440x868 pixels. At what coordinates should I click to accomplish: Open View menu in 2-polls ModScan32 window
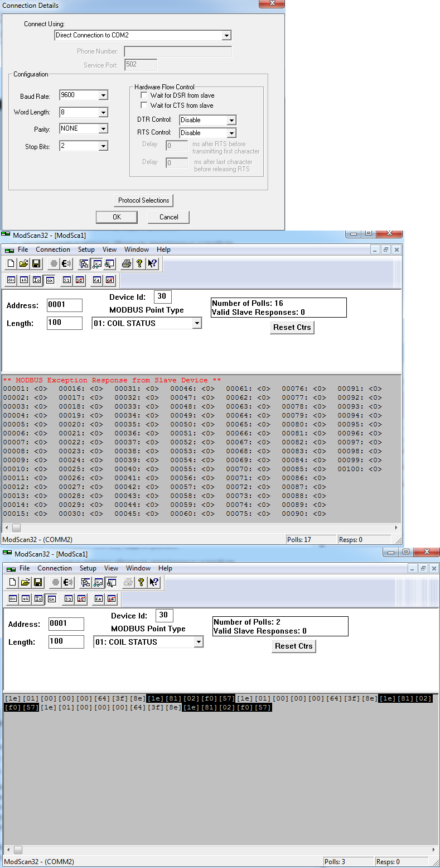point(112,568)
